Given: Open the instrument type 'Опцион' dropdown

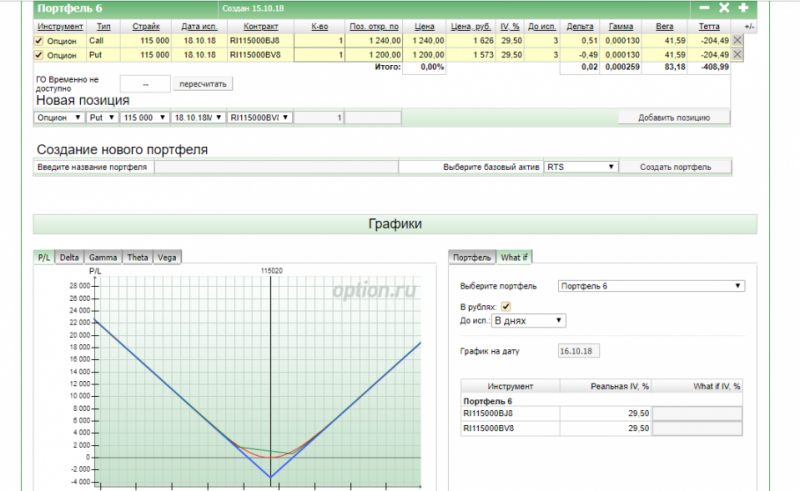Looking at the screenshot, I should [59, 118].
